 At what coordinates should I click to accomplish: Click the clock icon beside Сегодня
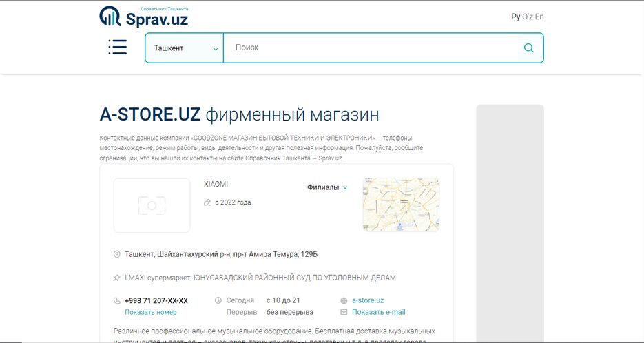coord(218,300)
